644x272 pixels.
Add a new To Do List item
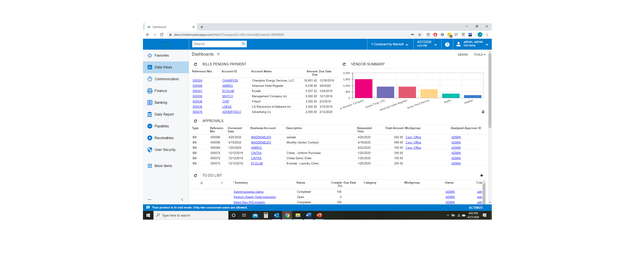482,176
